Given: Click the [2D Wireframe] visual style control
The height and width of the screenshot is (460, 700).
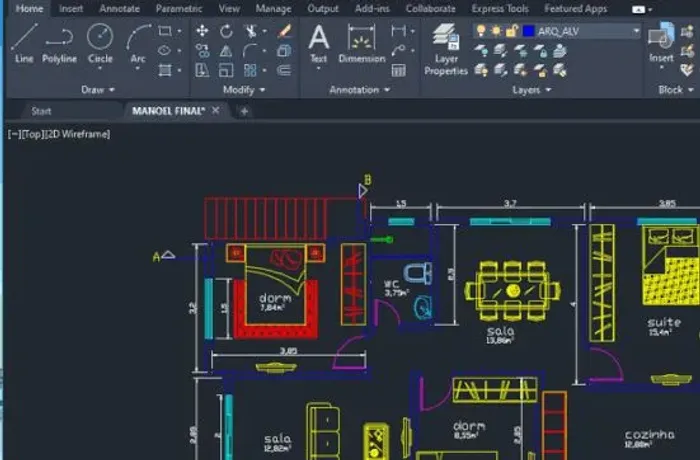Looking at the screenshot, I should tap(78, 134).
